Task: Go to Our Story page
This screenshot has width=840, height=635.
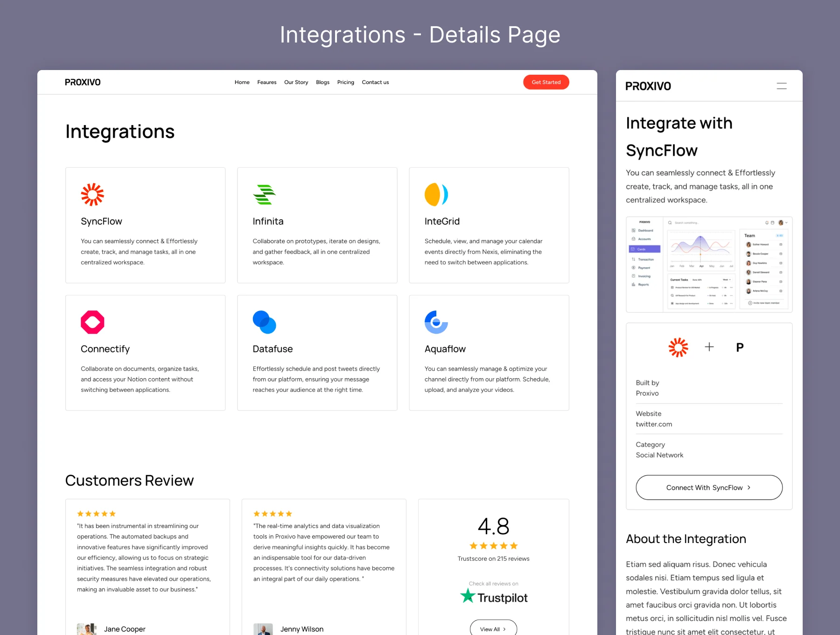Action: click(296, 82)
